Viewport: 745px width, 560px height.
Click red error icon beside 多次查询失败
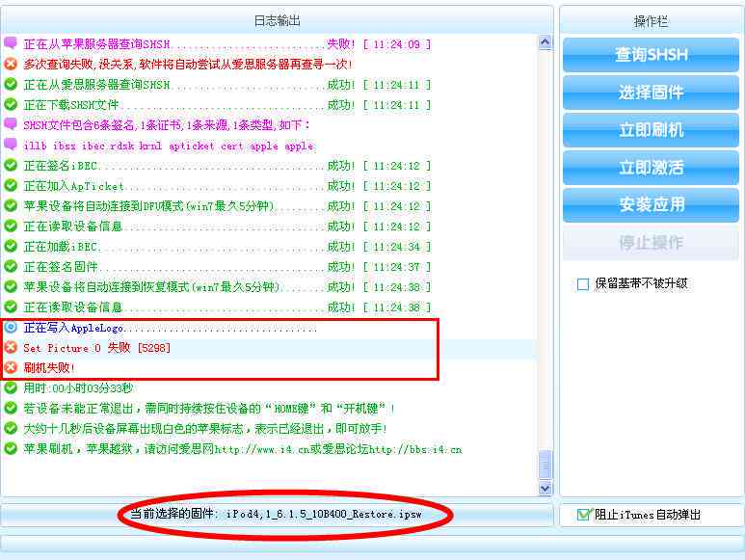(x=11, y=64)
